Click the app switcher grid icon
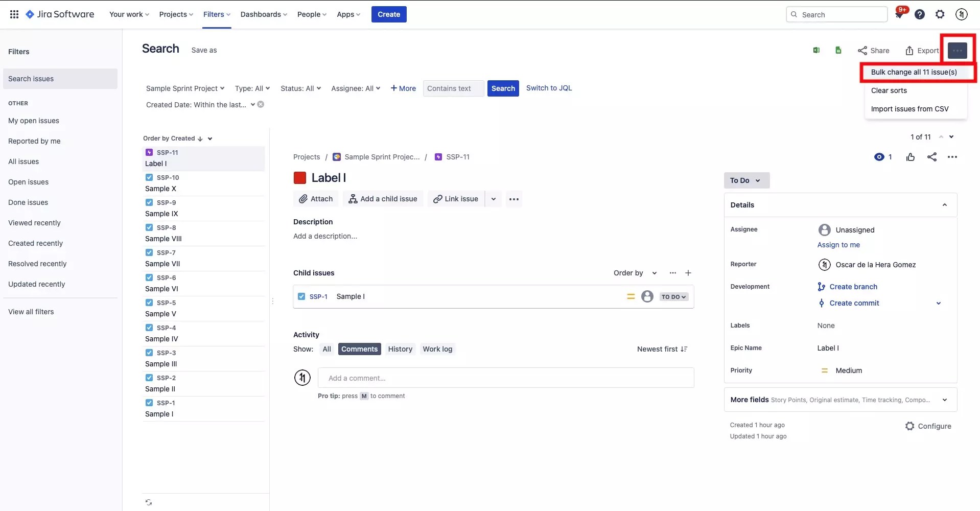Viewport: 980px width, 511px height. click(14, 14)
